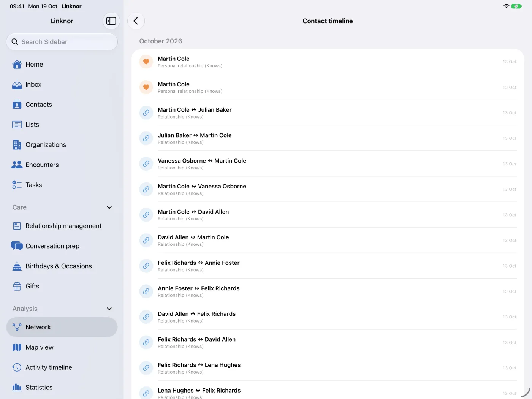Open the Felix Richards ↔ David Allen entry
Image resolution: width=532 pixels, height=399 pixels.
[328, 342]
